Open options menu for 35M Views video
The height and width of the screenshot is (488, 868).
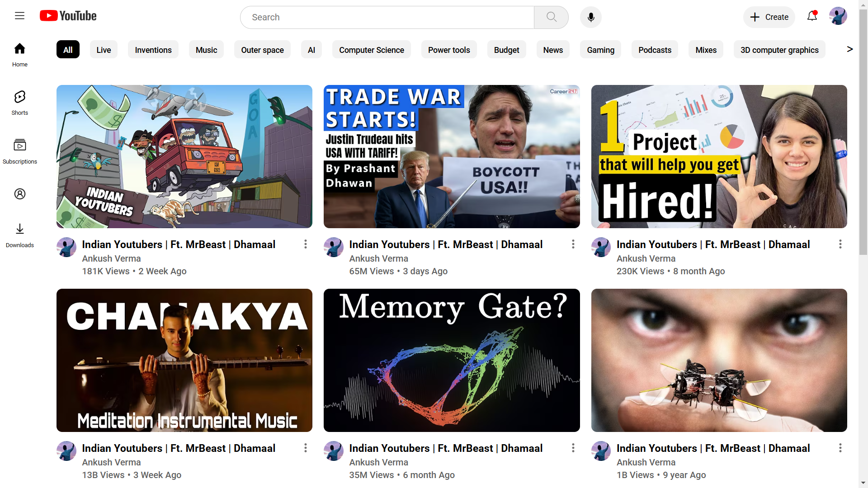tap(573, 448)
